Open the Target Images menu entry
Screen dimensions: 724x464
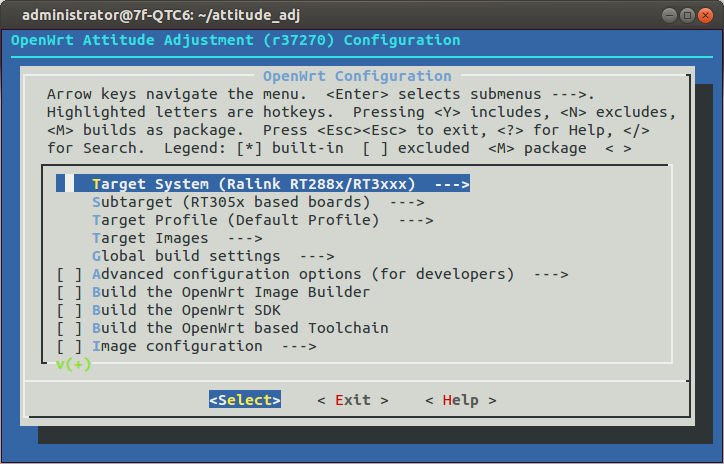point(177,238)
